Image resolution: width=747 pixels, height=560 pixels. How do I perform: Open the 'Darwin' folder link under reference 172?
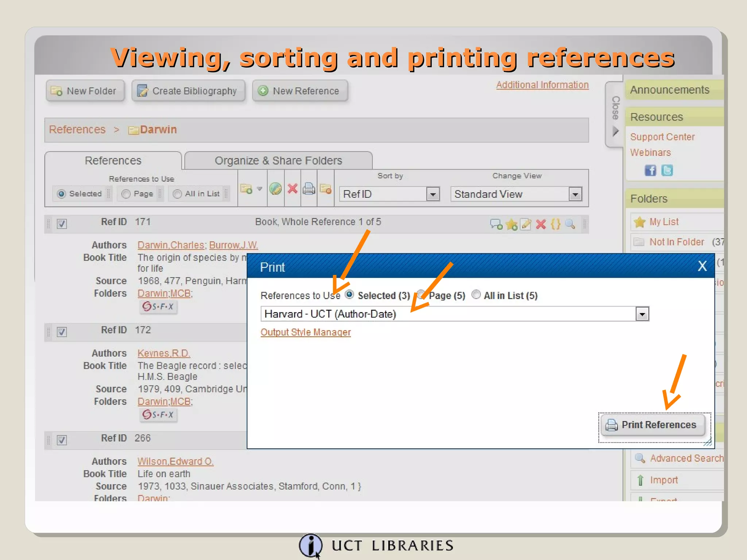tap(152, 402)
